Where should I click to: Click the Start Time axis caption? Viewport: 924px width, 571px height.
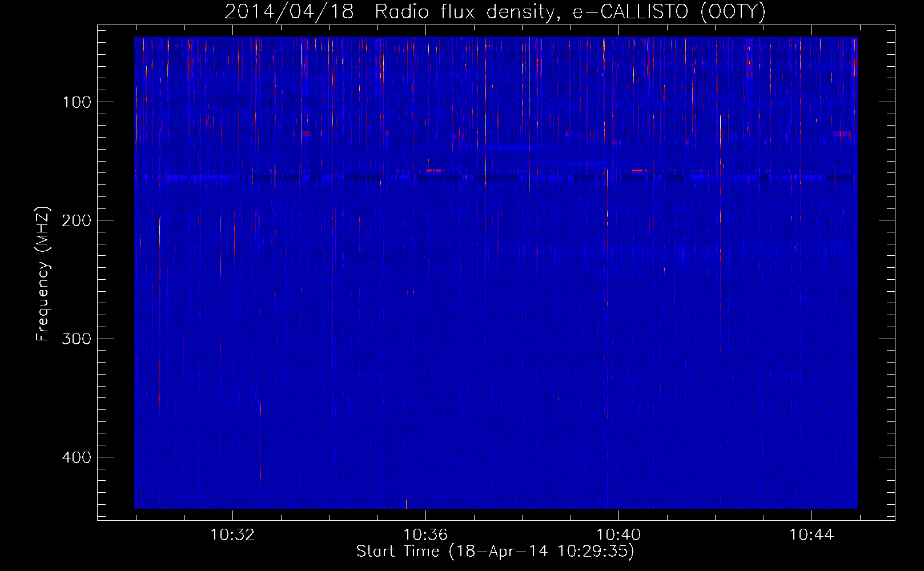495,552
